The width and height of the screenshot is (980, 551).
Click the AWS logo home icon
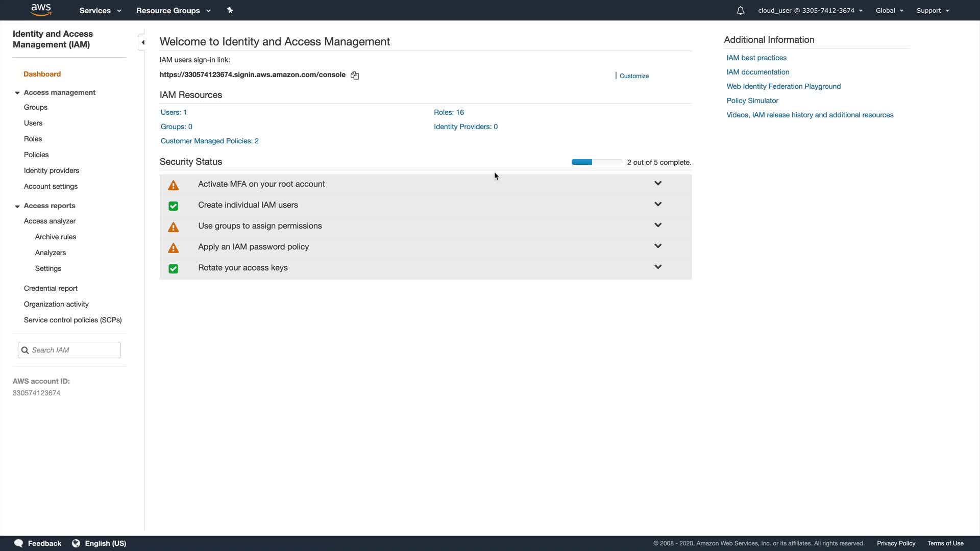(x=41, y=10)
